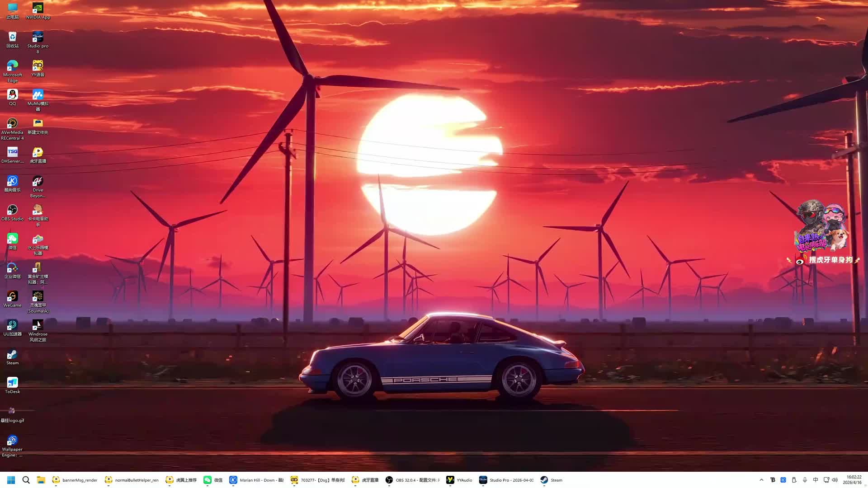The image size is (868, 488).
Task: Click the taskbar search magnifier
Action: [x=26, y=480]
